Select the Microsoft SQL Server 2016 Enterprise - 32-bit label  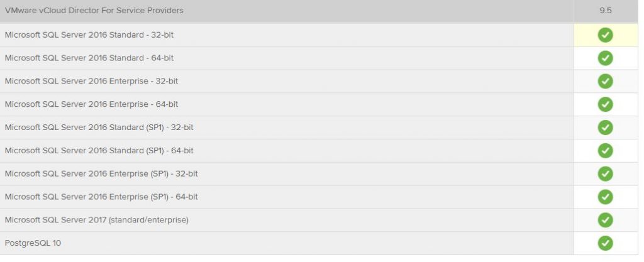[x=92, y=81]
